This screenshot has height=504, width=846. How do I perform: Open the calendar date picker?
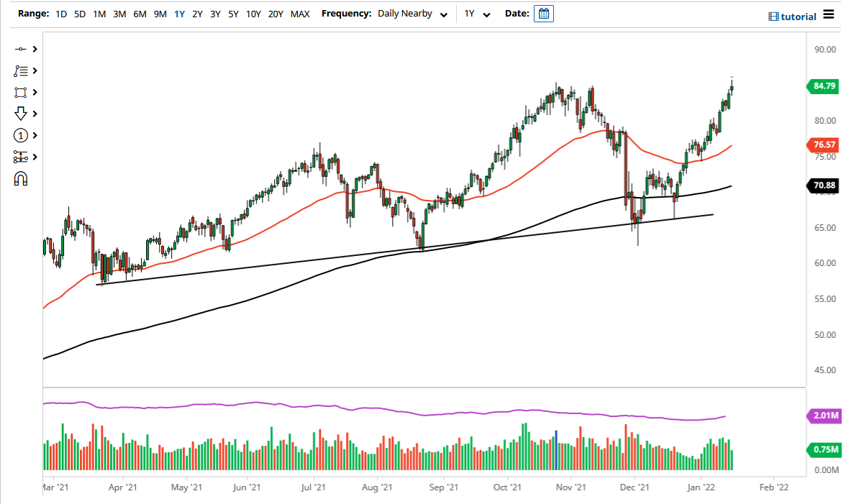543,13
